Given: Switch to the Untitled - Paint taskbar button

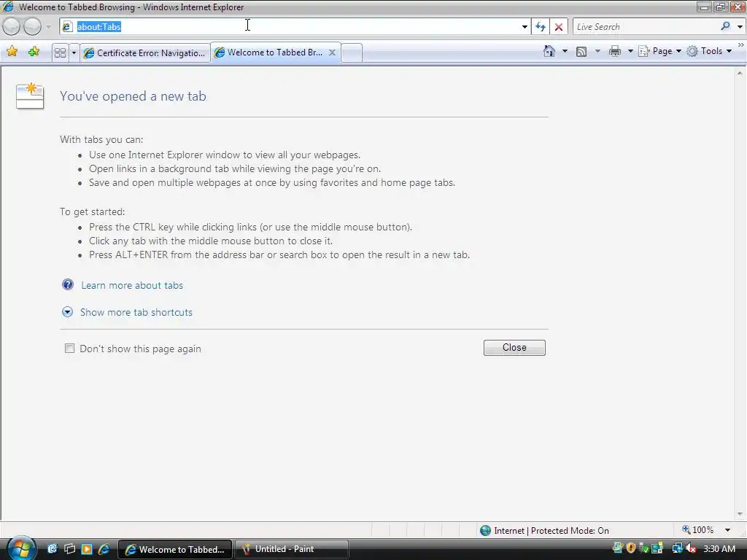Looking at the screenshot, I should coord(292,549).
